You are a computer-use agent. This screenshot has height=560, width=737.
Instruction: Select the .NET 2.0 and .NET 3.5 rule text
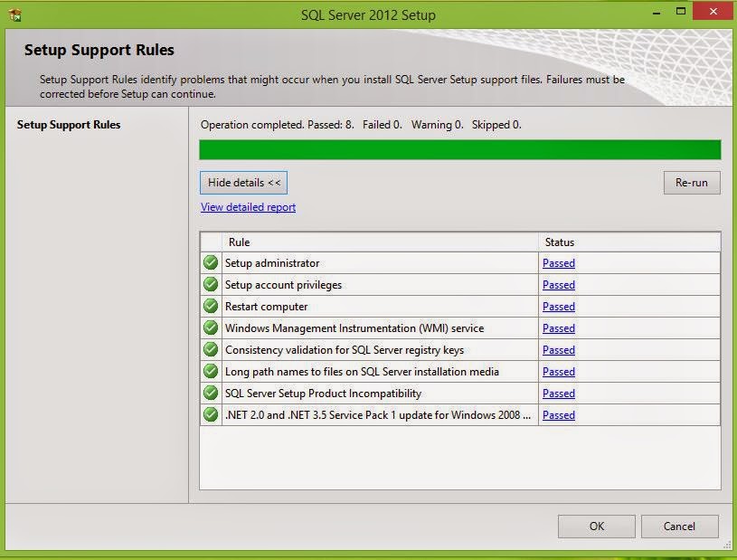click(378, 415)
